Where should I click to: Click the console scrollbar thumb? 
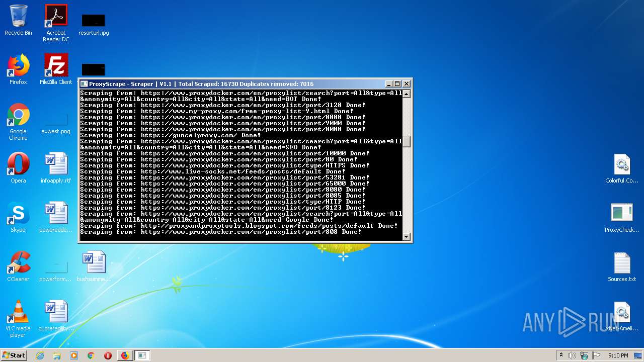tap(407, 141)
